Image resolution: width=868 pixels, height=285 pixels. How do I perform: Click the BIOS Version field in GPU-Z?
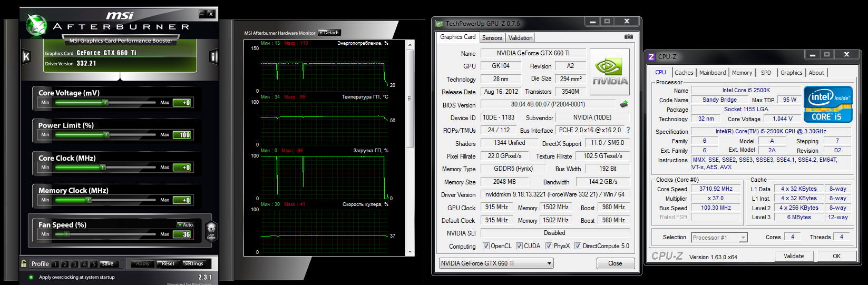click(548, 104)
